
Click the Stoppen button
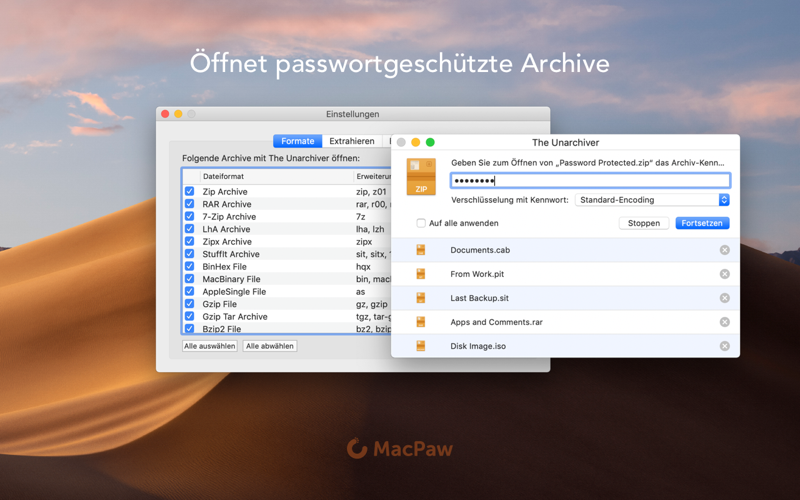pyautogui.click(x=644, y=223)
